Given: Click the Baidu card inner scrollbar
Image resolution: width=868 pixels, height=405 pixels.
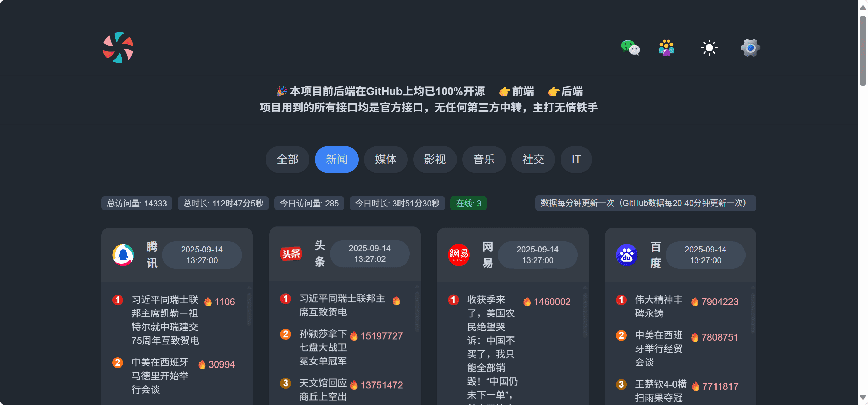Looking at the screenshot, I should pyautogui.click(x=753, y=313).
